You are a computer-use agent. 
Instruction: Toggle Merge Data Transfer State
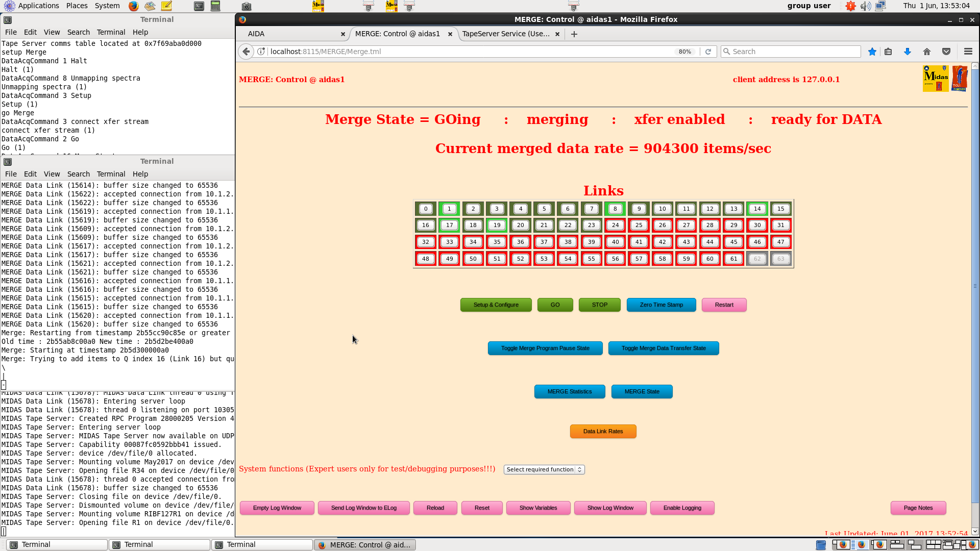pyautogui.click(x=664, y=348)
